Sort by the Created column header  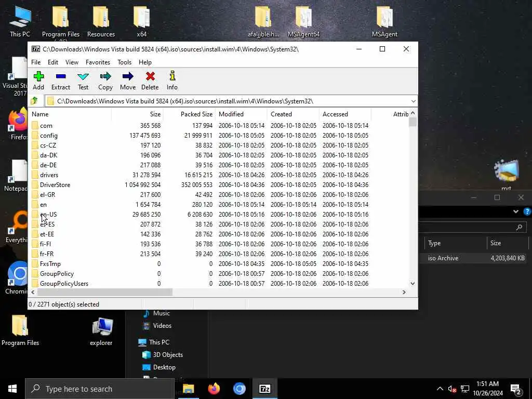293,114
